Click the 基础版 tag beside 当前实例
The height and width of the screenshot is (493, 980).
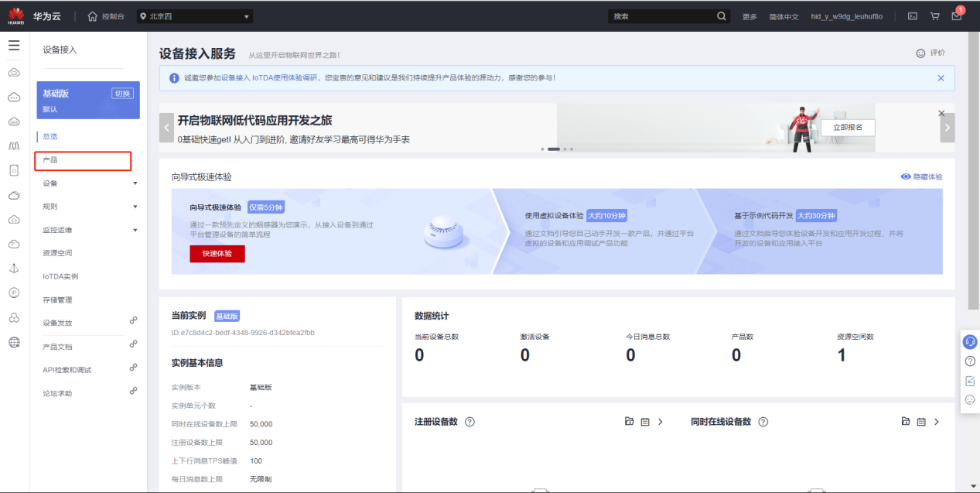227,316
